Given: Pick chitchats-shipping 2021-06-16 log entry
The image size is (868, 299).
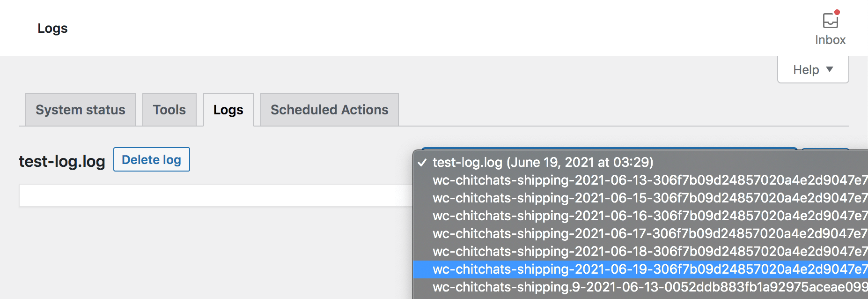Looking at the screenshot, I should (649, 216).
